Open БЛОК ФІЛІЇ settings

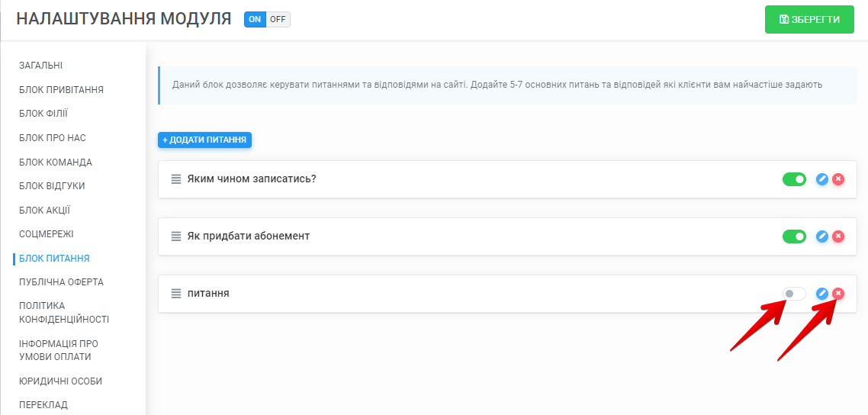pyautogui.click(x=43, y=114)
